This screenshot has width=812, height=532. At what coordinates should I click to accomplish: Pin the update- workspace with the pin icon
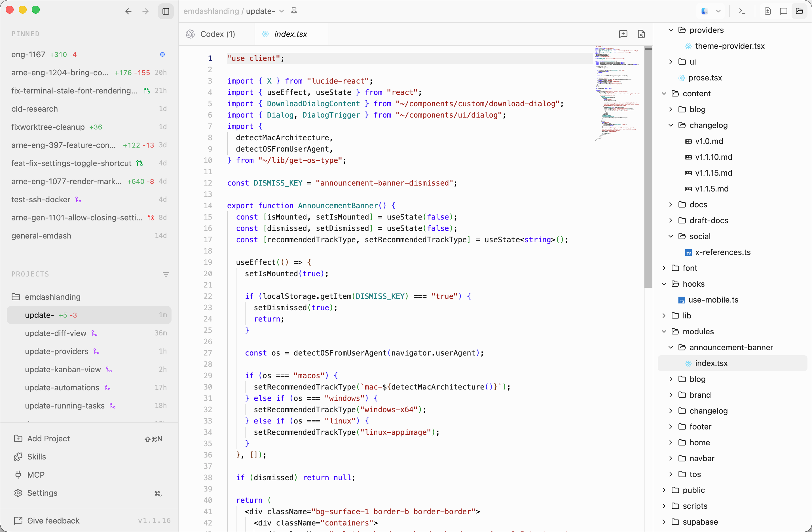tap(294, 11)
